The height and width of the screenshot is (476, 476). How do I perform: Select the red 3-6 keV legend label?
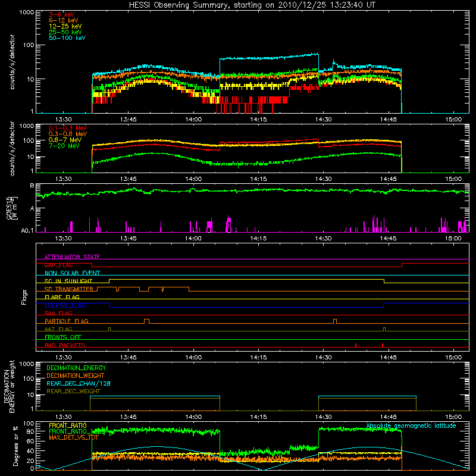tap(61, 14)
